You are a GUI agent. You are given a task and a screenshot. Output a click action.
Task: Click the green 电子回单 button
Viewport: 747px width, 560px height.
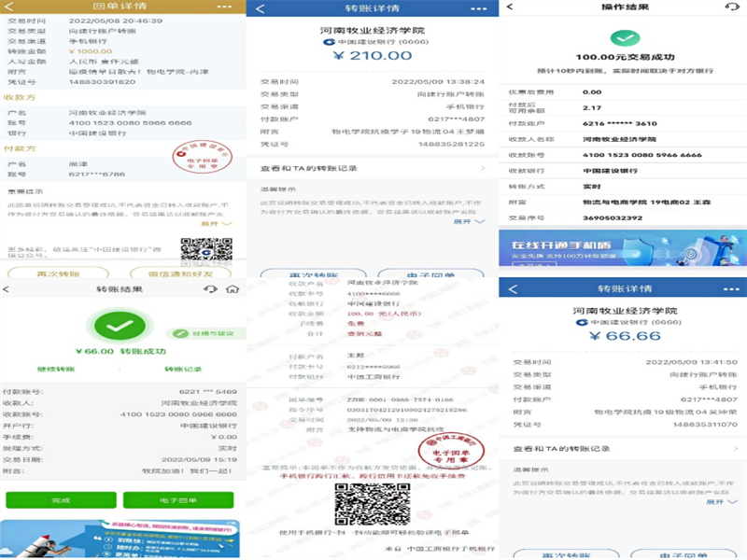pyautogui.click(x=190, y=499)
